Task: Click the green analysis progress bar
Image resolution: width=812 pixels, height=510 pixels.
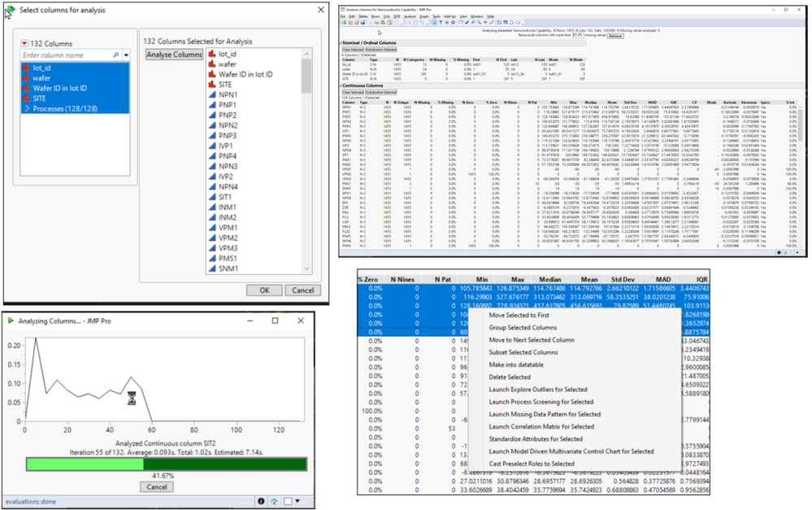Action: point(166,464)
